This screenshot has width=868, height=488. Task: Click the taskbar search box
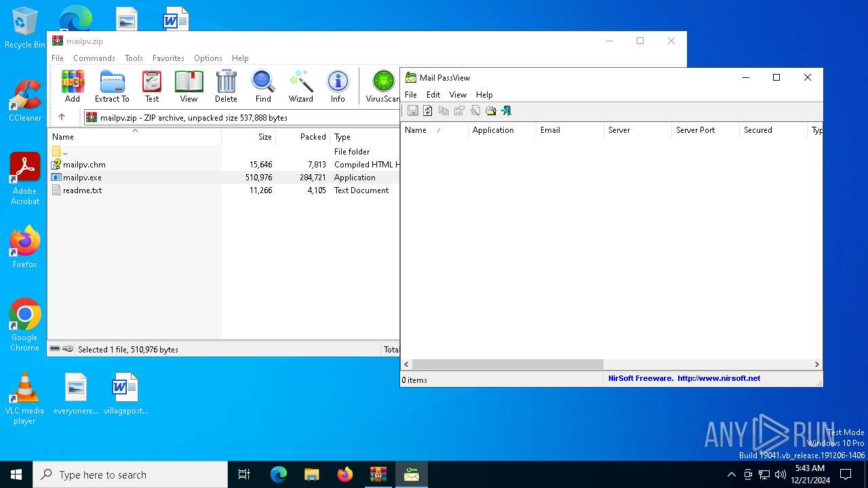tap(130, 474)
